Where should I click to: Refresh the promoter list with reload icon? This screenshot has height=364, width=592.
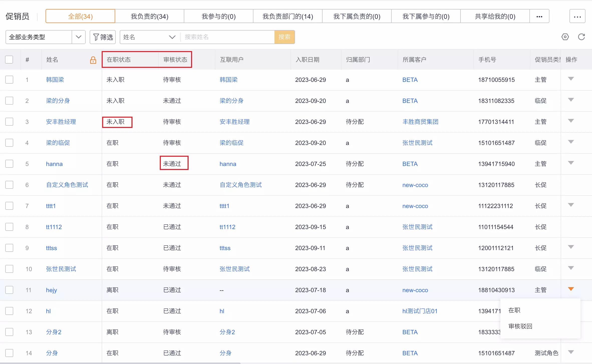(581, 37)
